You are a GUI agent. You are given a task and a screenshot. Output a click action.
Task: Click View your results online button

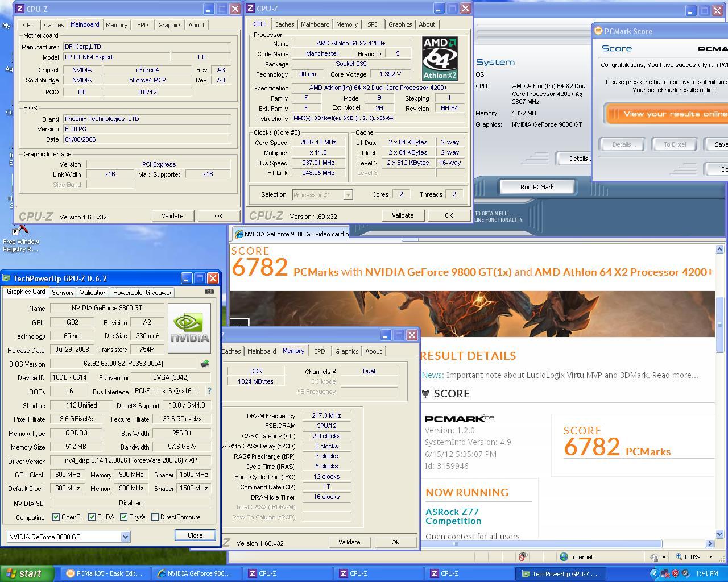coord(667,114)
